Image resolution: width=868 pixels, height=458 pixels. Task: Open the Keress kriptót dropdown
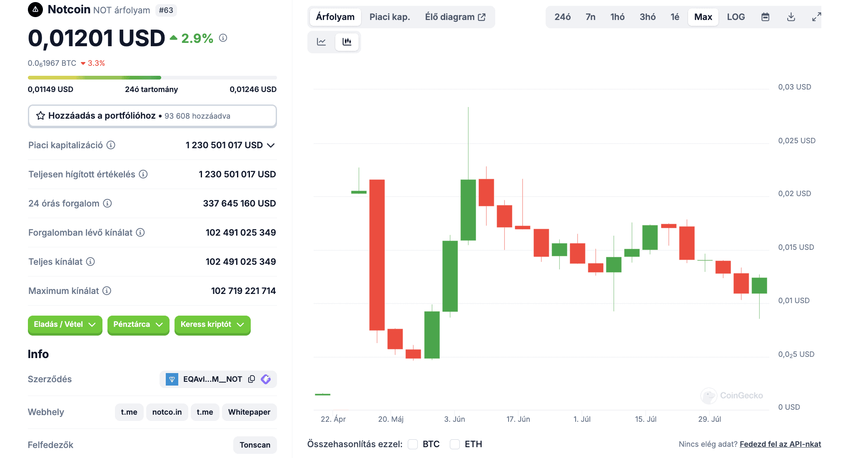click(x=212, y=324)
